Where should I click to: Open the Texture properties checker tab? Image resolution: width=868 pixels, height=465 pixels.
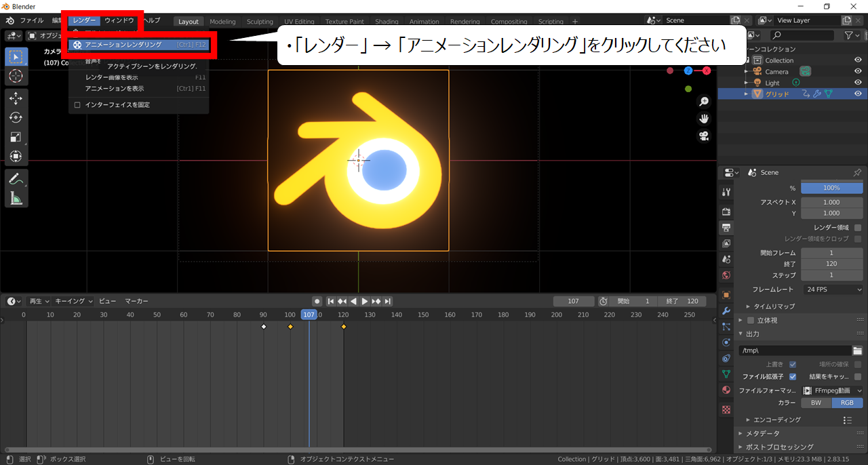click(726, 409)
